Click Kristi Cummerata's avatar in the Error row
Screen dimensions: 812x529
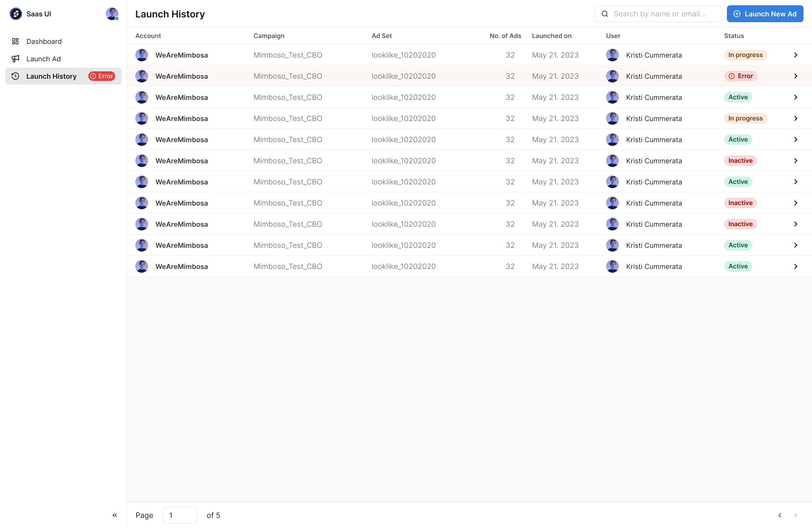612,76
